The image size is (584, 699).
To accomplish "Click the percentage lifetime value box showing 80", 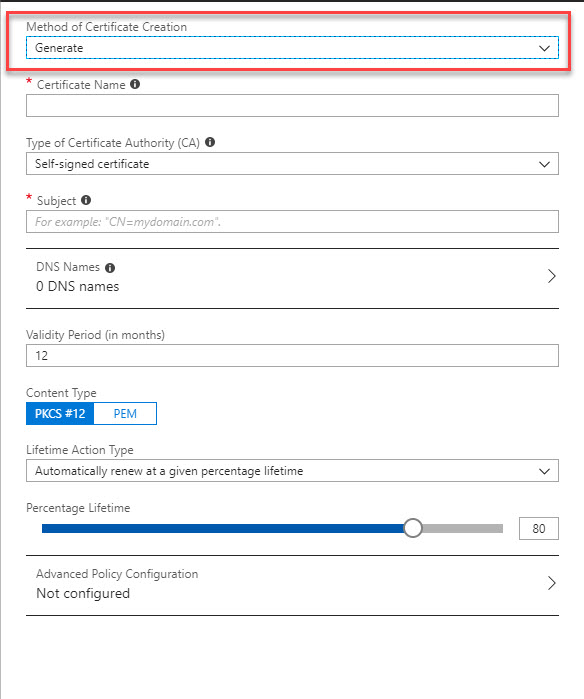I will click(x=539, y=529).
